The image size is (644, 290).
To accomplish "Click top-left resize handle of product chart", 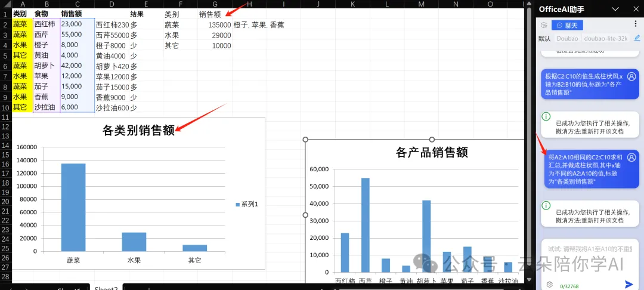I will tap(305, 140).
